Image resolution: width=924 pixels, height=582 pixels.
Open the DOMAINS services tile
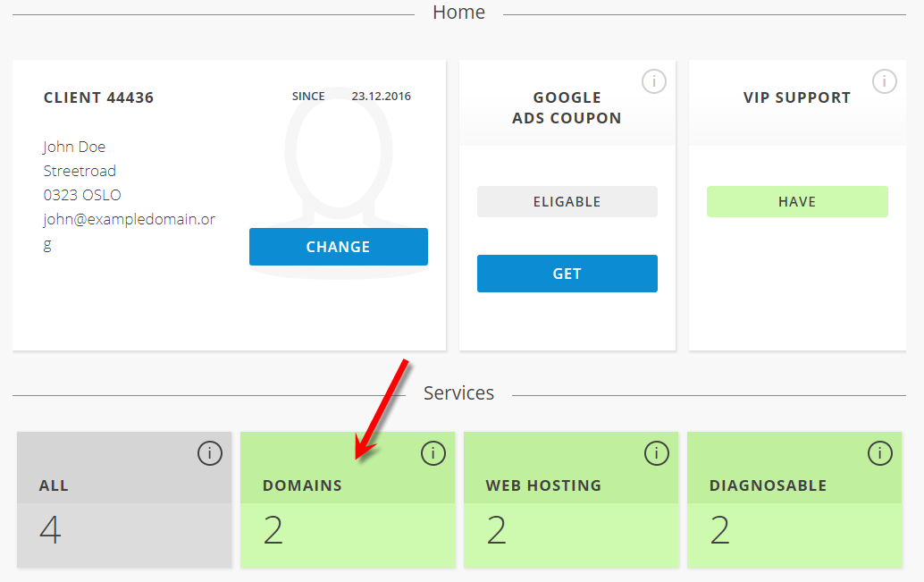(x=348, y=500)
